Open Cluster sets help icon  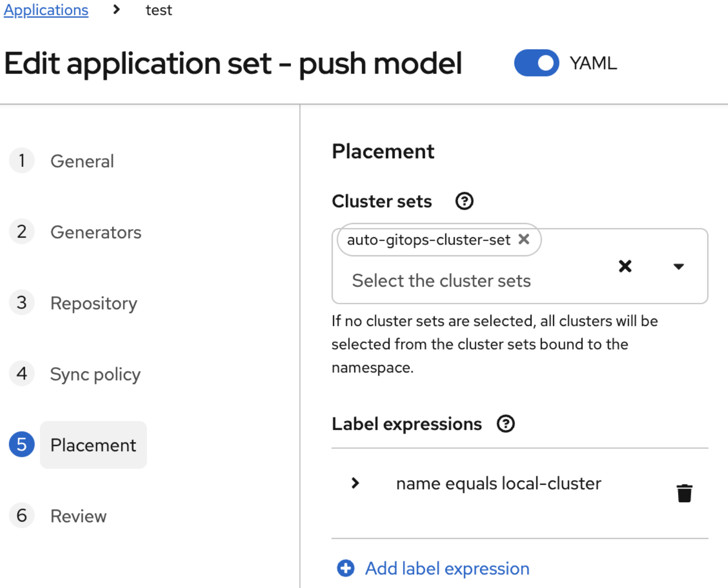464,201
